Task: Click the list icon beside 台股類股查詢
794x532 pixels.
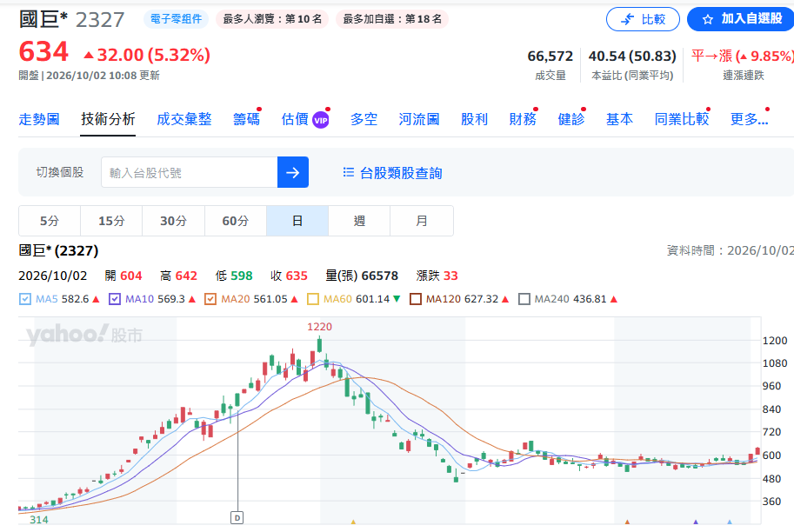Action: pos(349,172)
